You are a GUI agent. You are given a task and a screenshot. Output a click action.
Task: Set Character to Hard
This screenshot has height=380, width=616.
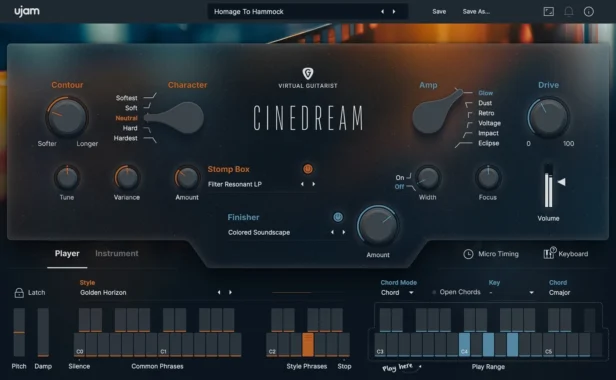click(130, 128)
